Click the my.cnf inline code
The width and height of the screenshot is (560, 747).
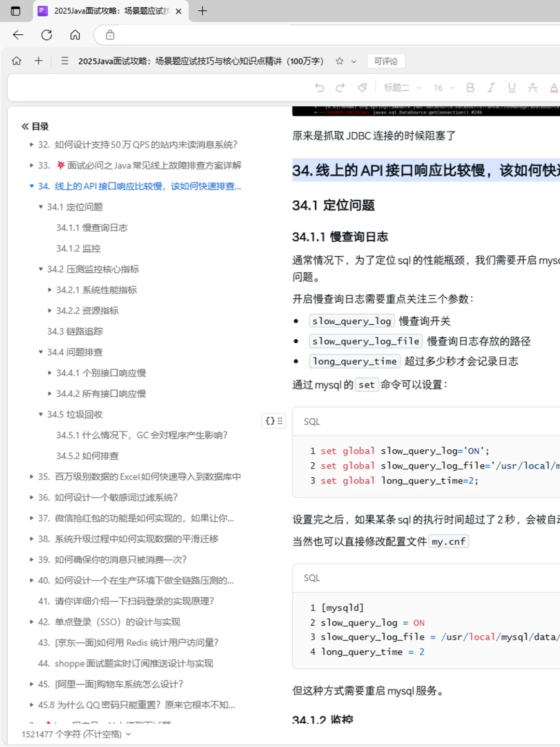pos(449,542)
